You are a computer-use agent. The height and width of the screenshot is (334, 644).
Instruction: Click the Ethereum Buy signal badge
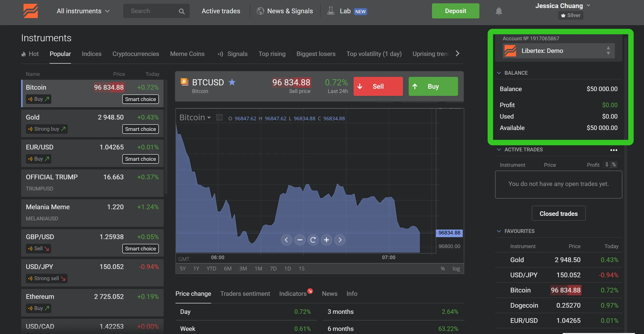tap(38, 308)
